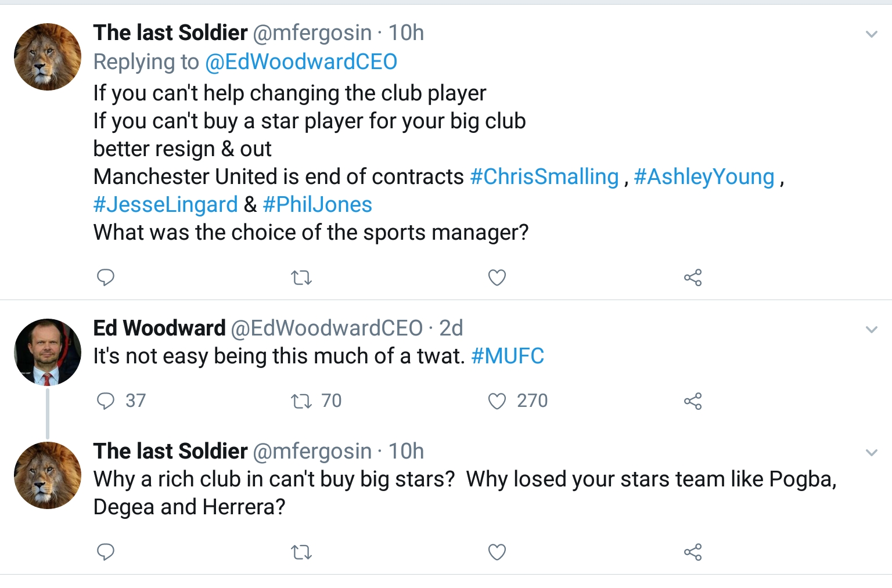Expand the chevron menu on Ed Woodward's tweet

(871, 330)
